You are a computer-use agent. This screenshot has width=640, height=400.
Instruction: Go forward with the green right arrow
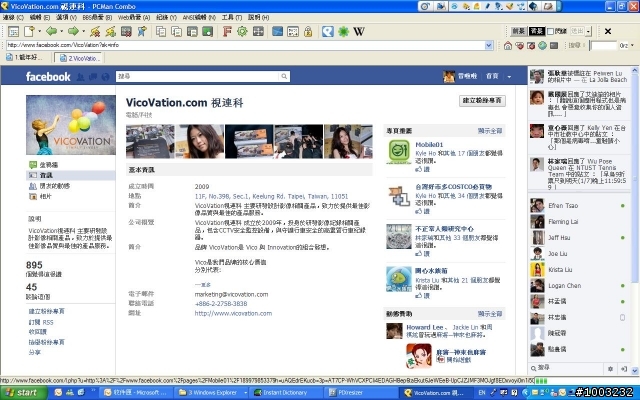pos(73,31)
